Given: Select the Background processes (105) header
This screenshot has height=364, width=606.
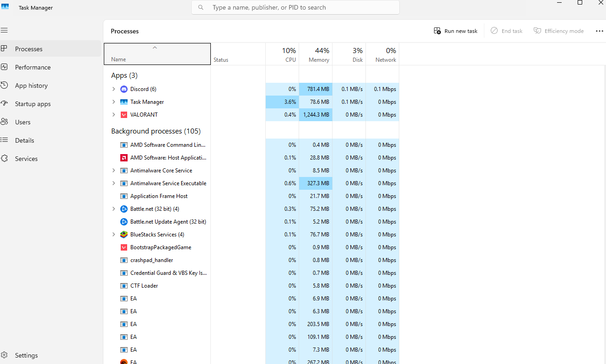Looking at the screenshot, I should point(156,131).
